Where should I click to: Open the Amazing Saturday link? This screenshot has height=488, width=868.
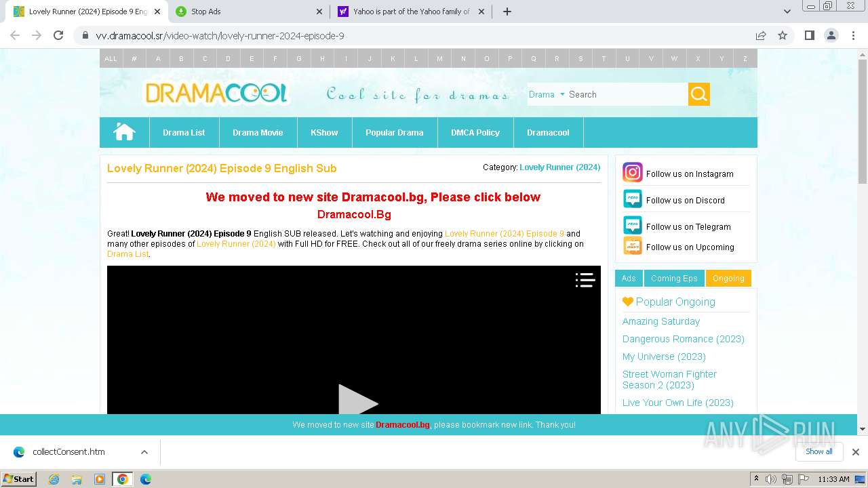point(661,321)
